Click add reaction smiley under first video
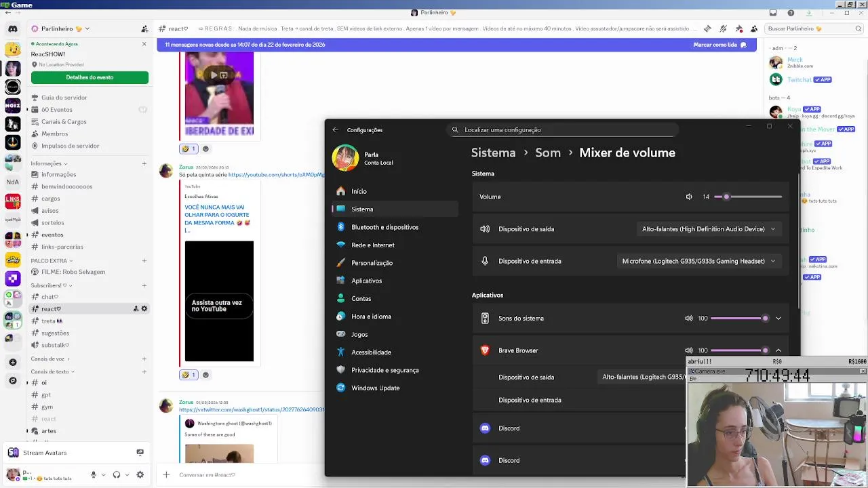868x488 pixels. [205, 149]
